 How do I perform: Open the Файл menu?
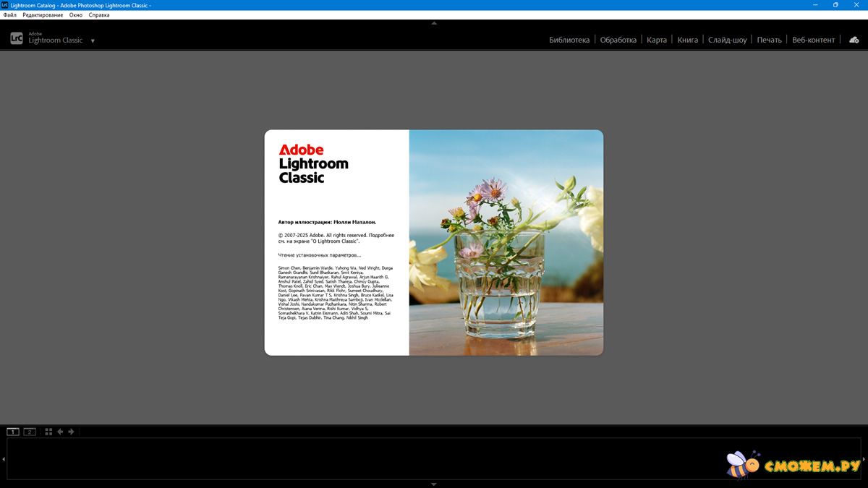coord(10,15)
